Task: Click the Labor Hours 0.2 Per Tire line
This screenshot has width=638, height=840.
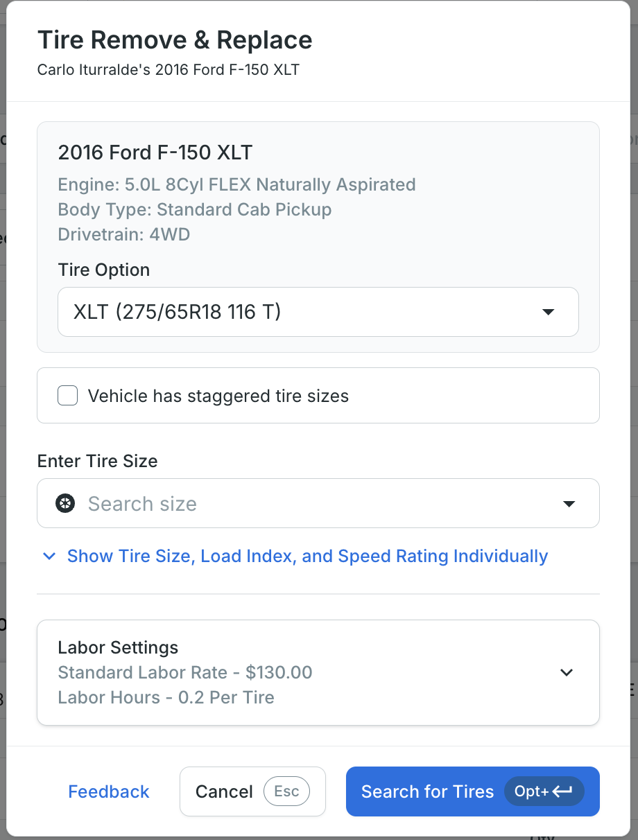Action: [166, 697]
